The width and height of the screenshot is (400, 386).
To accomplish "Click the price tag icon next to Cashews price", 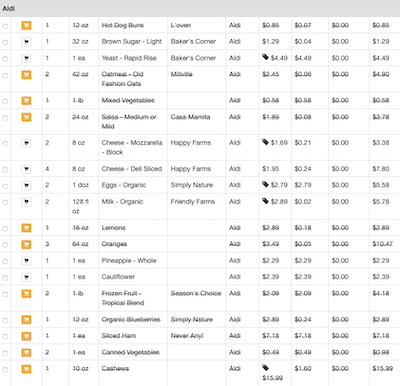I will pyautogui.click(x=265, y=368).
